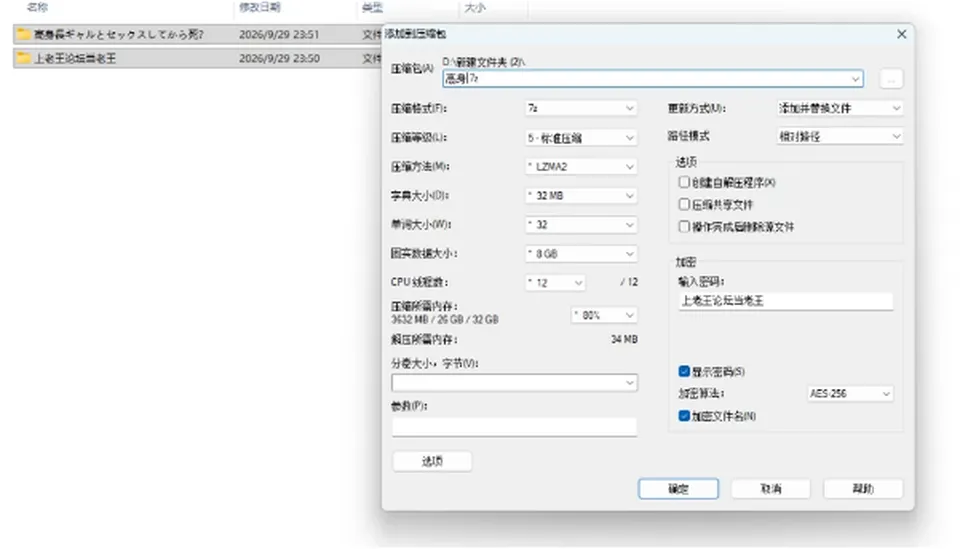Toggle 压缩共享文件 checkbox
Viewport: 960px width, 549px height.
[684, 204]
